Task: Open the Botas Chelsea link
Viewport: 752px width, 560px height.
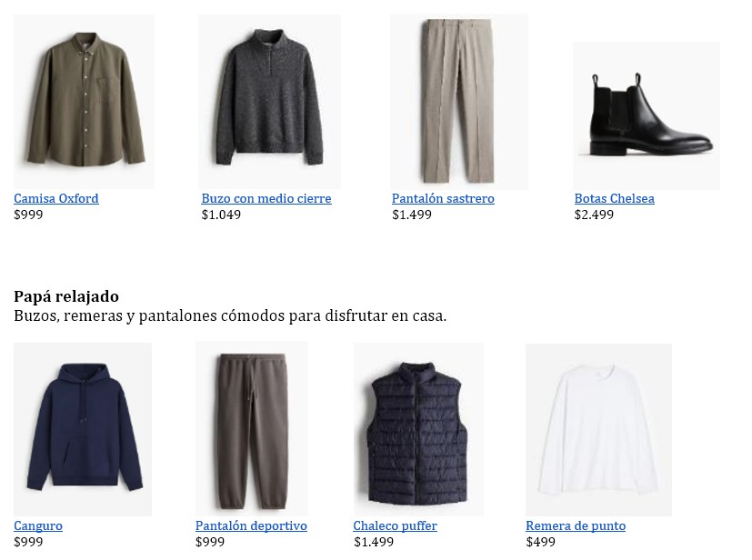Action: pyautogui.click(x=615, y=198)
